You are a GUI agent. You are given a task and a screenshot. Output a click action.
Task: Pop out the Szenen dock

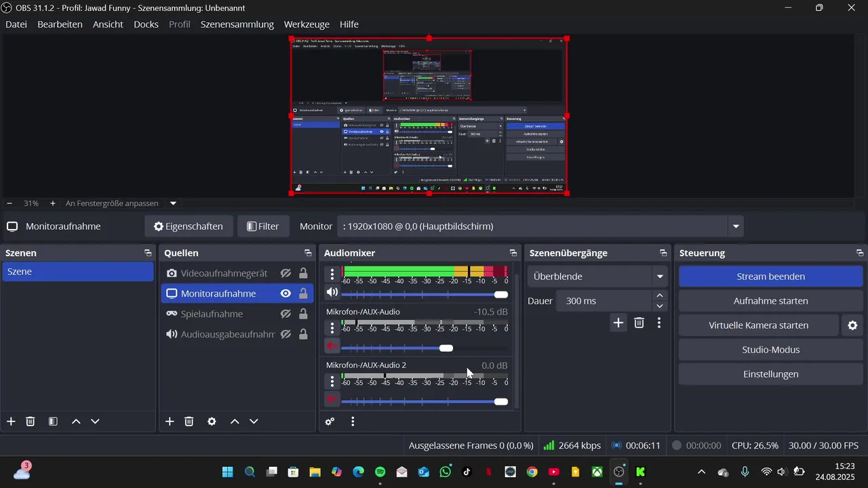pyautogui.click(x=148, y=253)
